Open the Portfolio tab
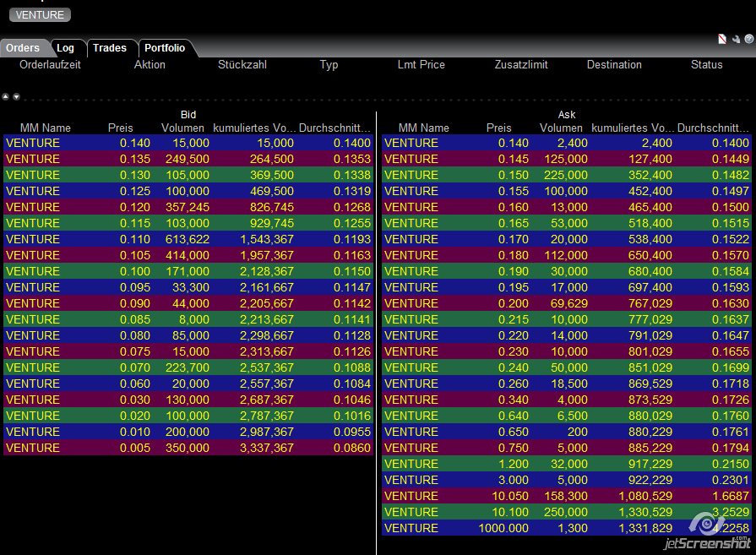 pos(165,48)
